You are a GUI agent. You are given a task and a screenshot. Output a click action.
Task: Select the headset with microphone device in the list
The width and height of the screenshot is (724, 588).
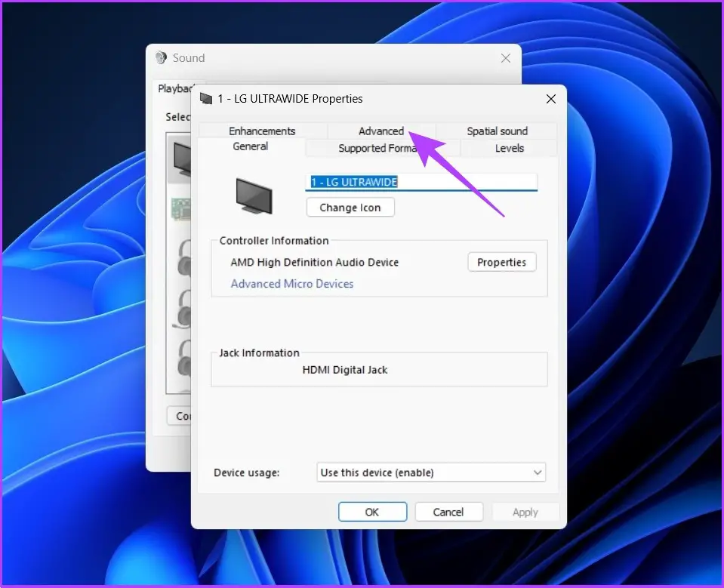pyautogui.click(x=181, y=309)
